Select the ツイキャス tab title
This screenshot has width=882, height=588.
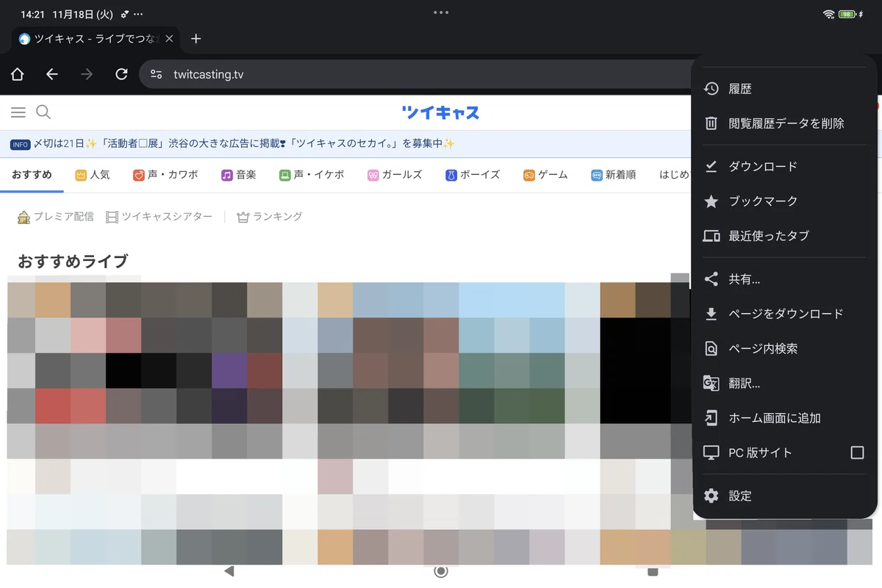tap(96, 39)
